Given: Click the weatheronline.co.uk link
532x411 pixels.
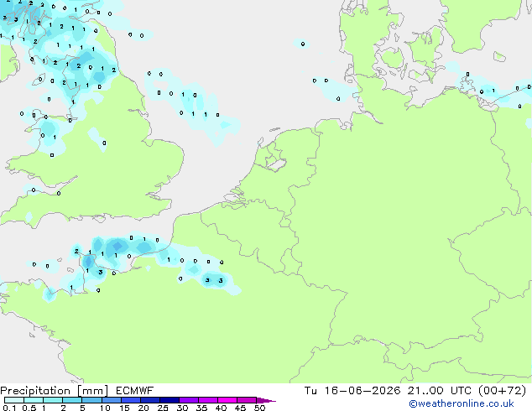Looking at the screenshot, I should click(x=462, y=403).
